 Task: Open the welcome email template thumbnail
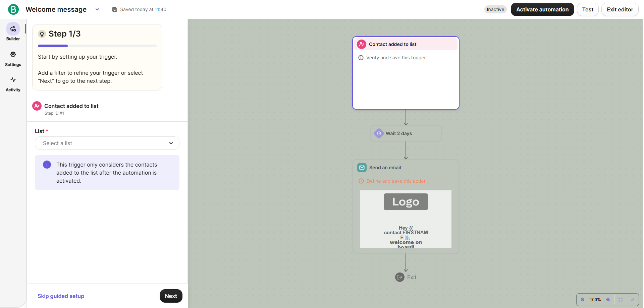(x=406, y=220)
